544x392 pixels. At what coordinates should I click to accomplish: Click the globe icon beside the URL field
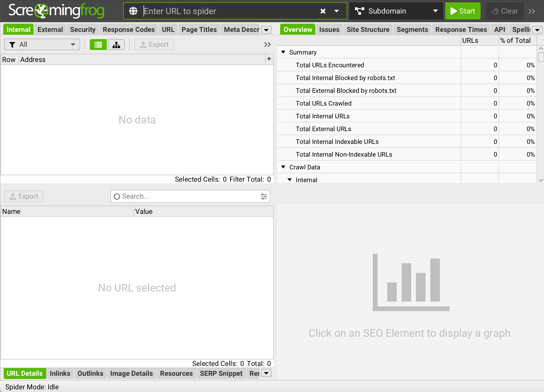[133, 11]
